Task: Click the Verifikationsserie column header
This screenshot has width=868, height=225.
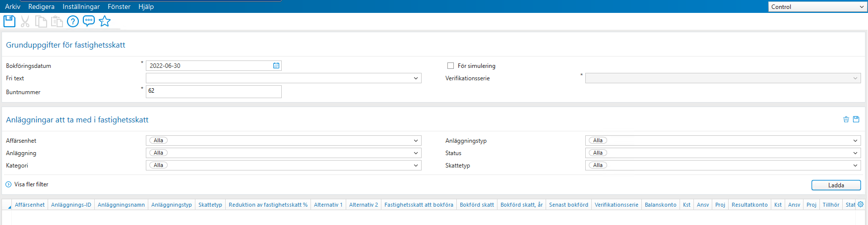Action: (x=617, y=205)
